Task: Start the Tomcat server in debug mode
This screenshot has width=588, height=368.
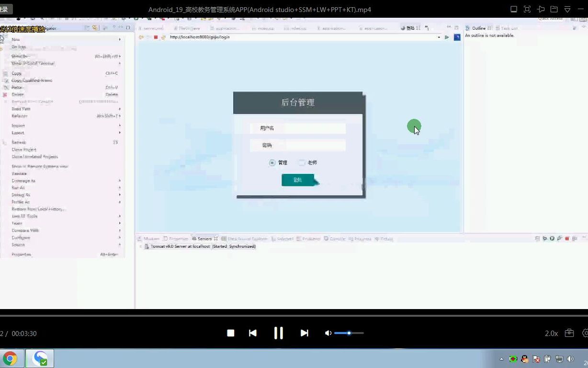Action: click(545, 238)
